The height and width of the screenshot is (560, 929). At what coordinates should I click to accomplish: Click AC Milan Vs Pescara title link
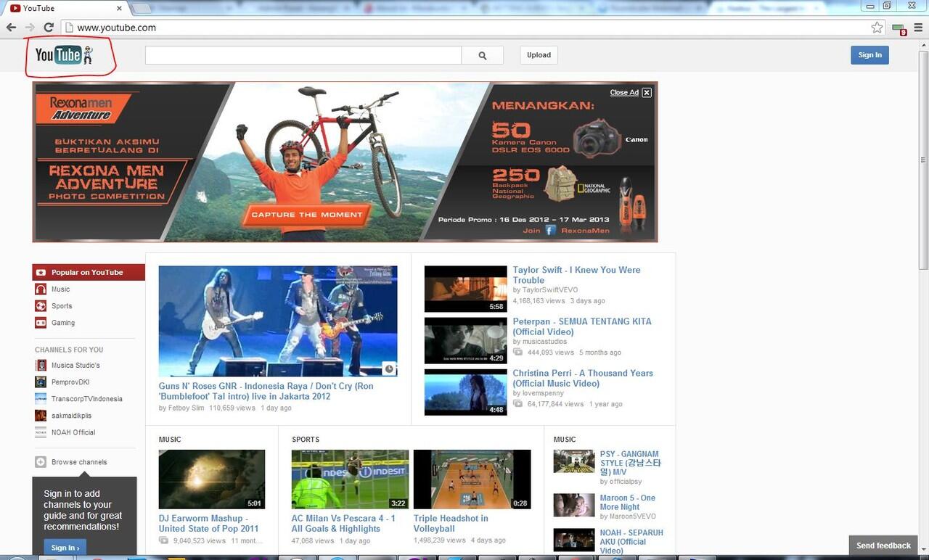tap(343, 523)
